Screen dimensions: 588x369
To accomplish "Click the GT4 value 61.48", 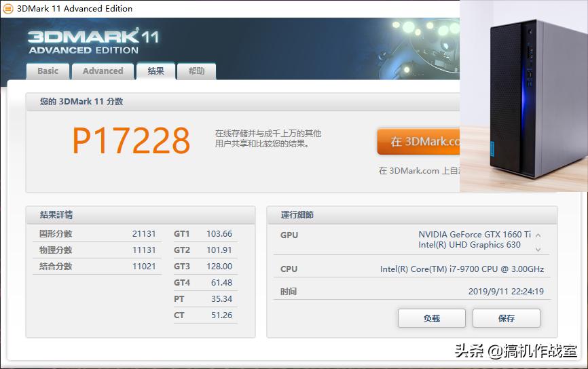I will 221,282.
